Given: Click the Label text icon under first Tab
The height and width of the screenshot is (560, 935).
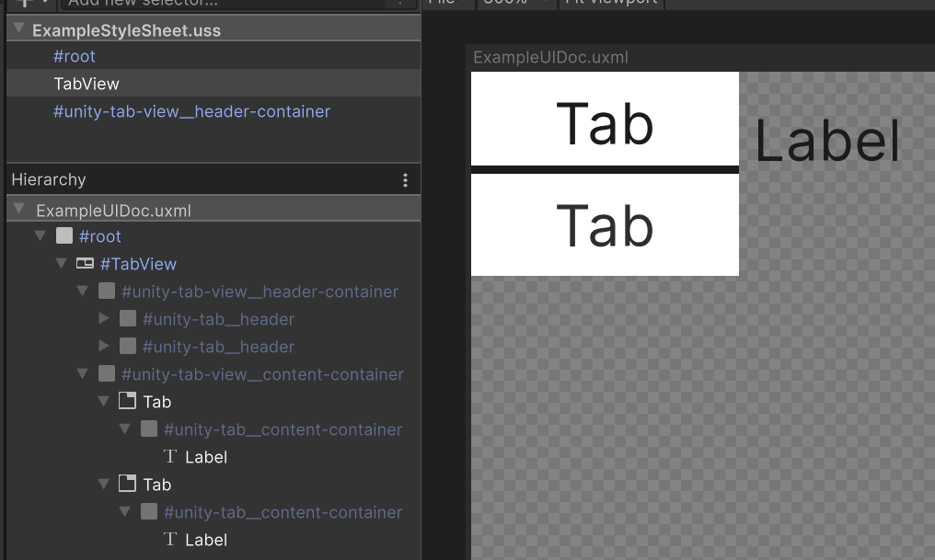Looking at the screenshot, I should click(x=169, y=457).
